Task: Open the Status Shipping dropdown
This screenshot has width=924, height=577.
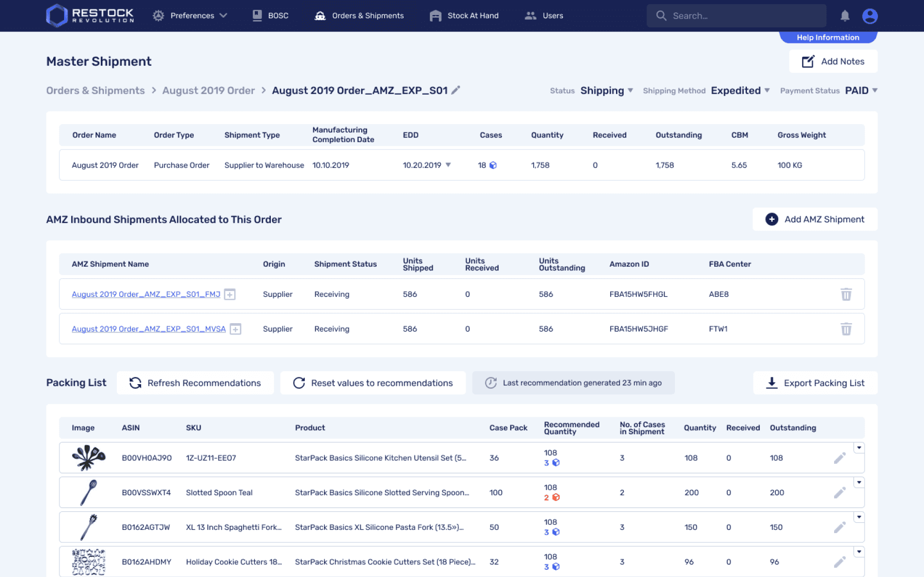Action: 607,90
